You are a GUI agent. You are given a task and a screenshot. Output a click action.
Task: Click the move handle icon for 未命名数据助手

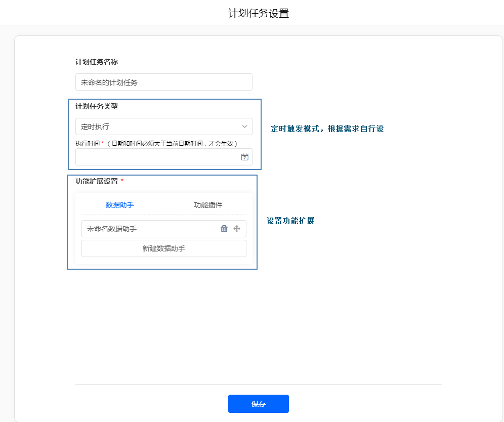click(x=236, y=229)
